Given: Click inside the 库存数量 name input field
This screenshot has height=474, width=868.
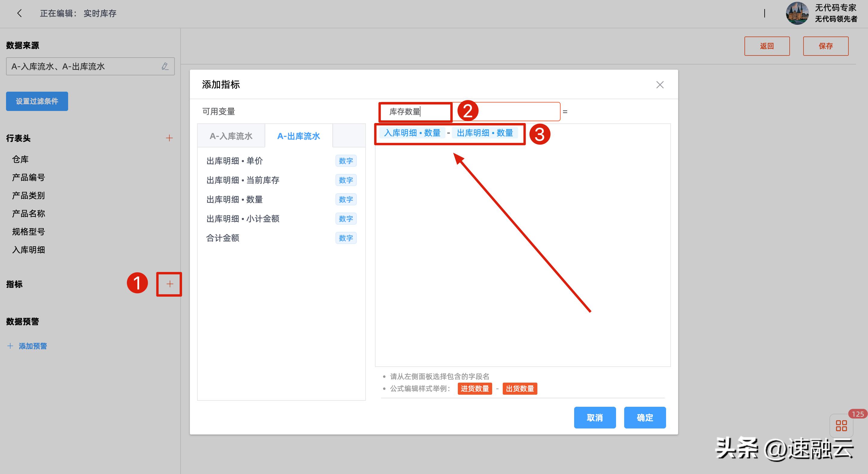Looking at the screenshot, I should [415, 111].
